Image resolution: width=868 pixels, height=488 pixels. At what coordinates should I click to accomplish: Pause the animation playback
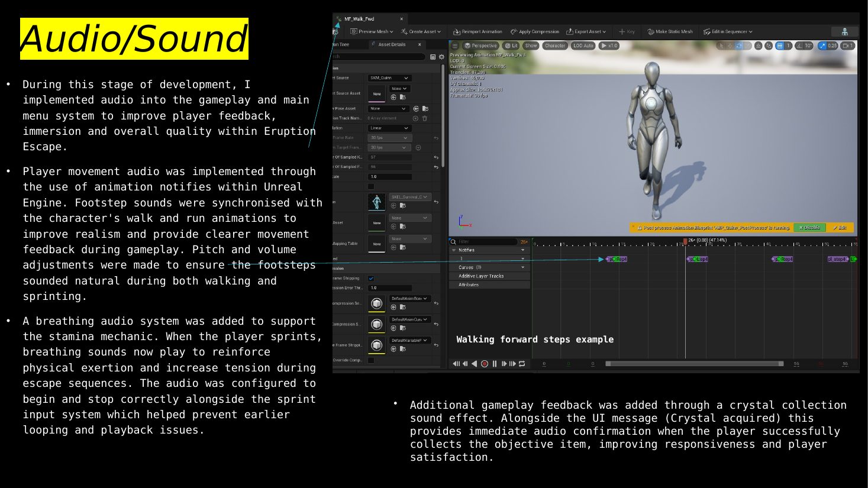click(x=495, y=364)
